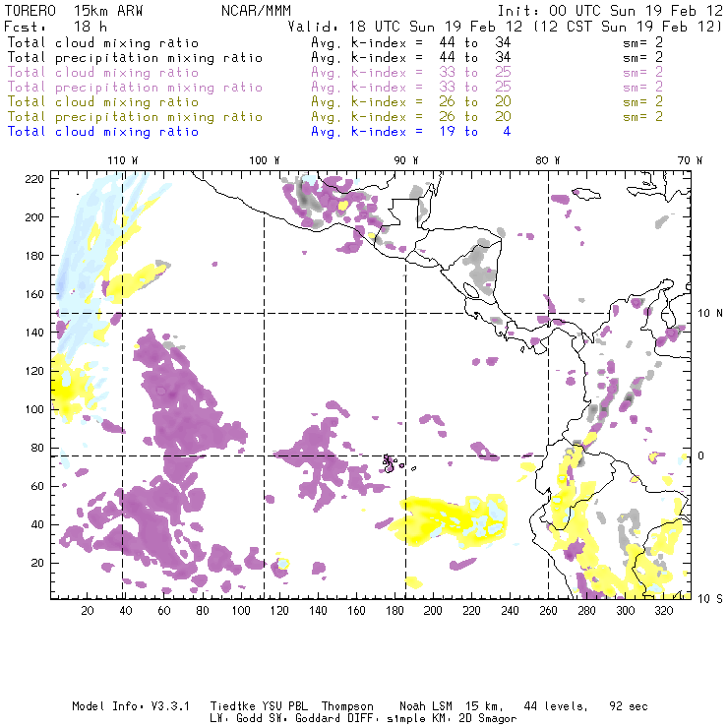The width and height of the screenshot is (728, 728).
Task: Select the equator "0" latitude label
Action: [701, 455]
